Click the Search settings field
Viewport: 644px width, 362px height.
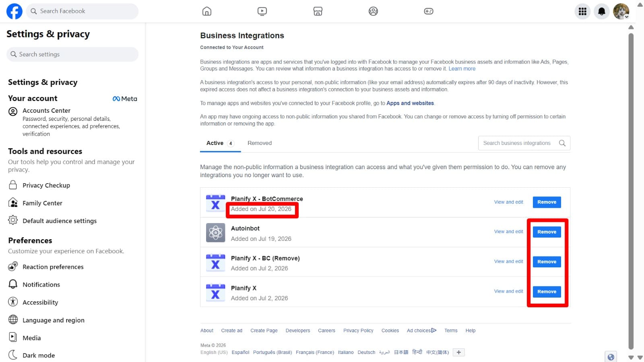[72, 54]
